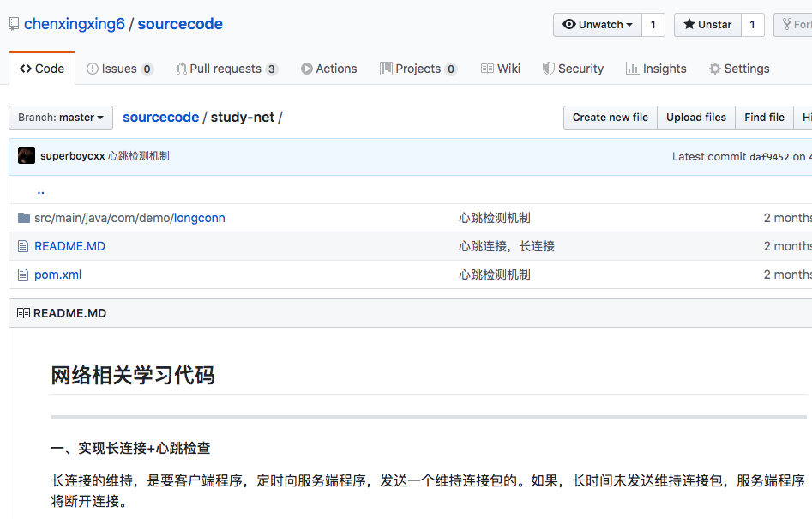
Task: Click the Pull requests count badge 3
Action: (271, 69)
